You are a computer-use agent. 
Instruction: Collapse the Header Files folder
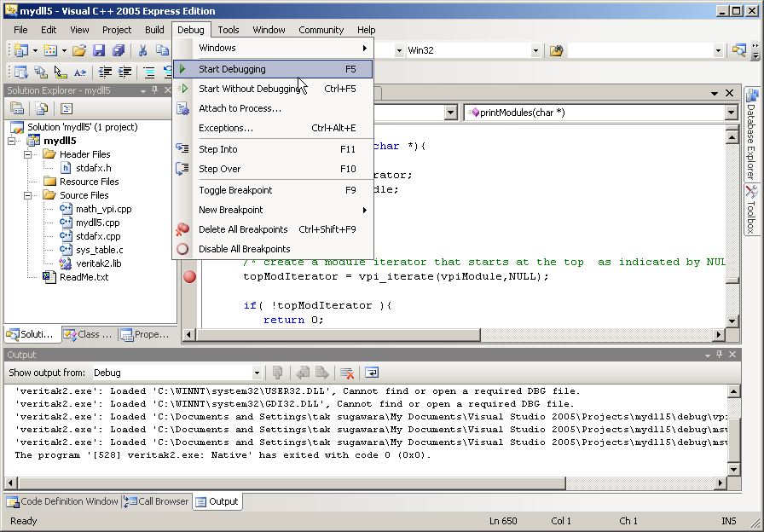28,154
